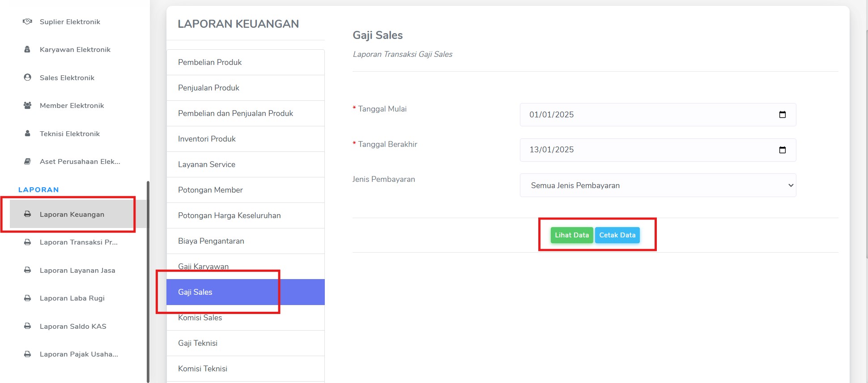Select Komisi Sales report tab
Viewport: 868px width, 383px height.
point(245,318)
